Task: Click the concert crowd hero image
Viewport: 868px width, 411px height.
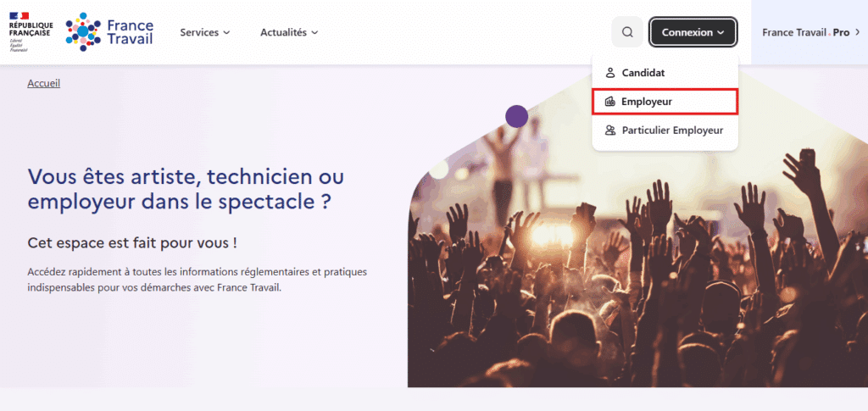Action: point(636,280)
